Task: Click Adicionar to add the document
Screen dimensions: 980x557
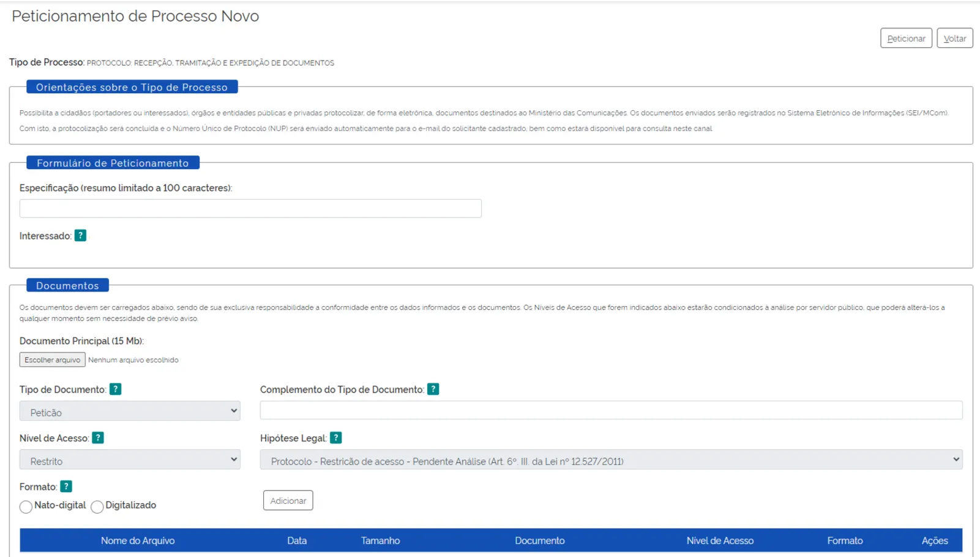Action: 288,501
